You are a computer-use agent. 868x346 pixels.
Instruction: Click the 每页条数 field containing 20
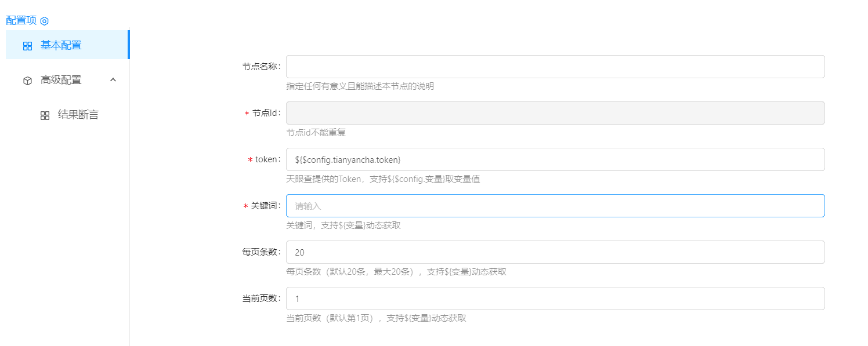pos(555,252)
